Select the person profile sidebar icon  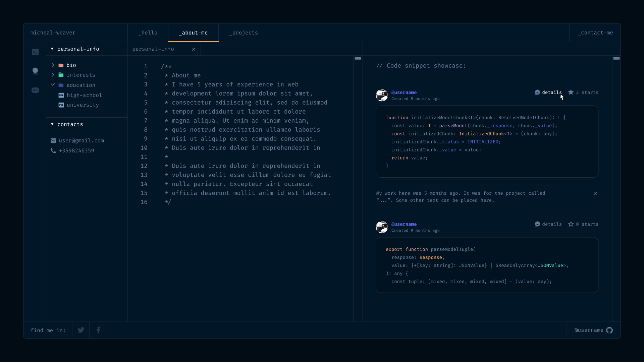(x=35, y=71)
